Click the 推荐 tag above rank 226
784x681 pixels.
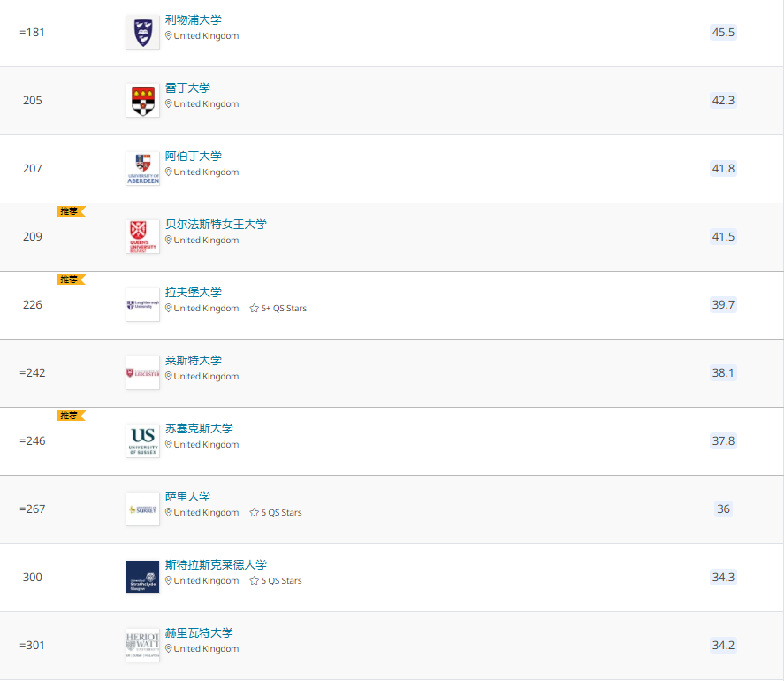[x=71, y=279]
